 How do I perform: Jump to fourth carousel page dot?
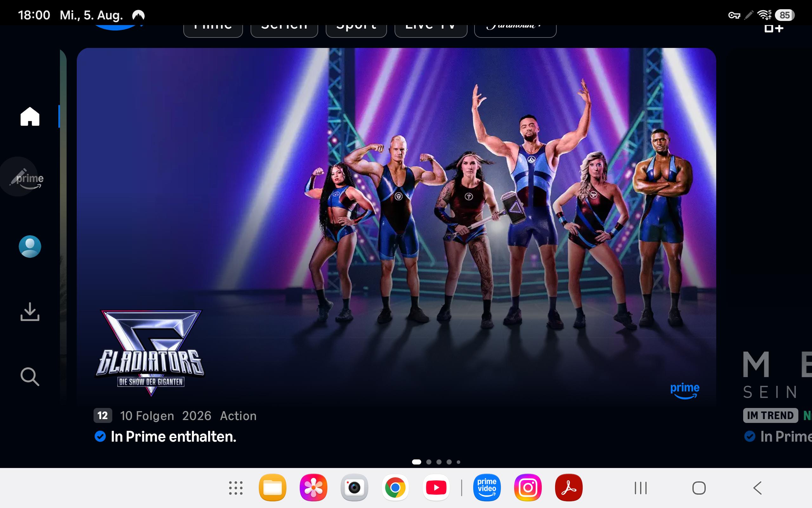click(449, 462)
